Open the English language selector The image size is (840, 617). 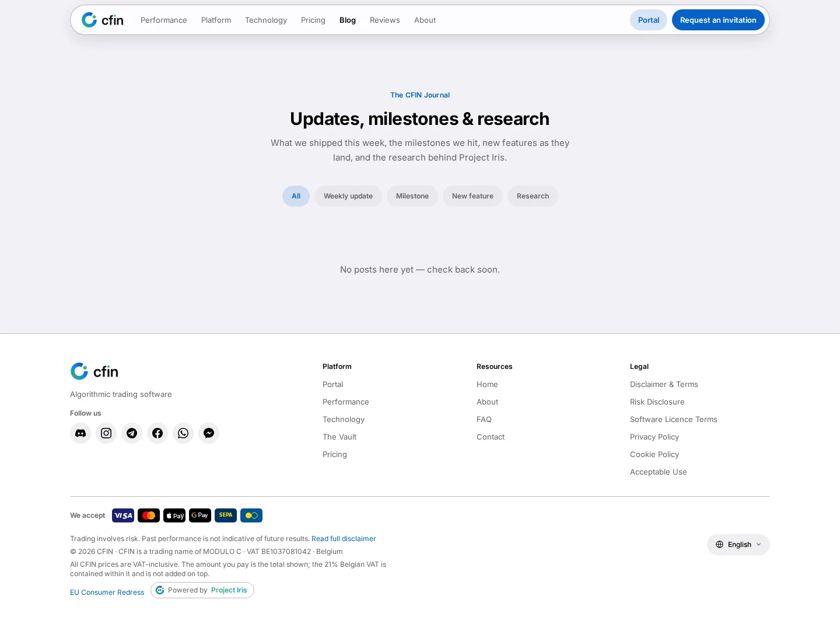738,545
